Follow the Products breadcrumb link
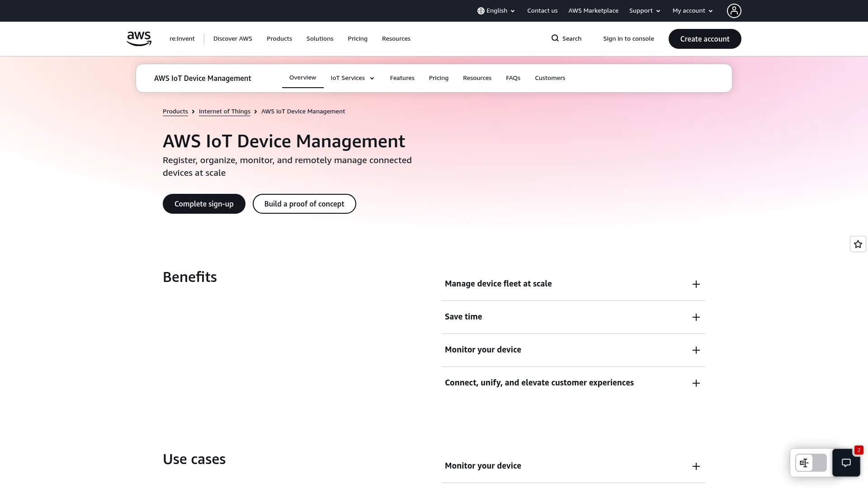The image size is (868, 488). (x=175, y=112)
